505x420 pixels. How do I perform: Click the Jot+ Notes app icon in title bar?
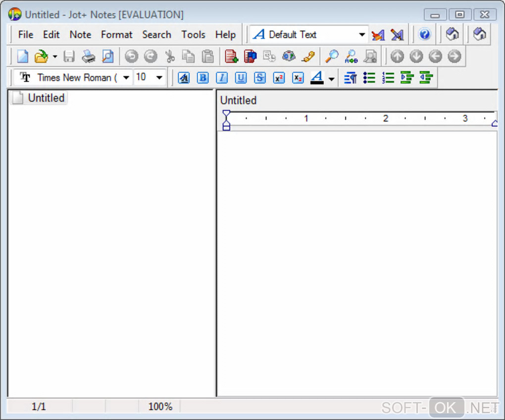click(x=15, y=14)
